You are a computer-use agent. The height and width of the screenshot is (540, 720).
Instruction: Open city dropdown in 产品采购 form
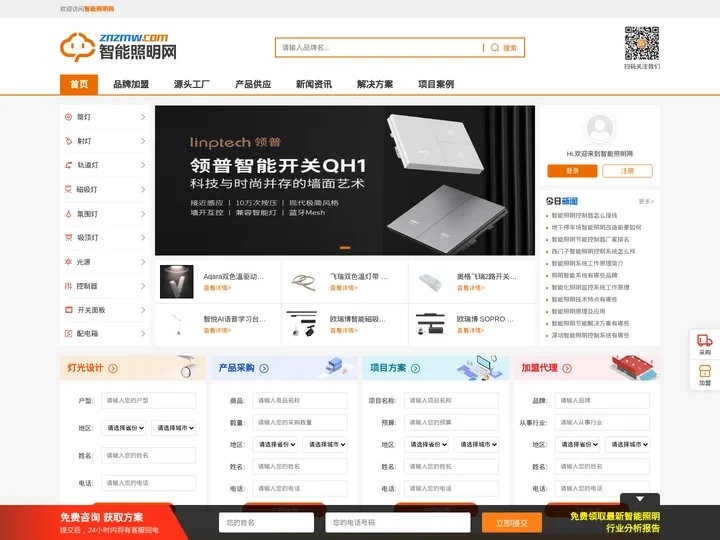pos(325,444)
